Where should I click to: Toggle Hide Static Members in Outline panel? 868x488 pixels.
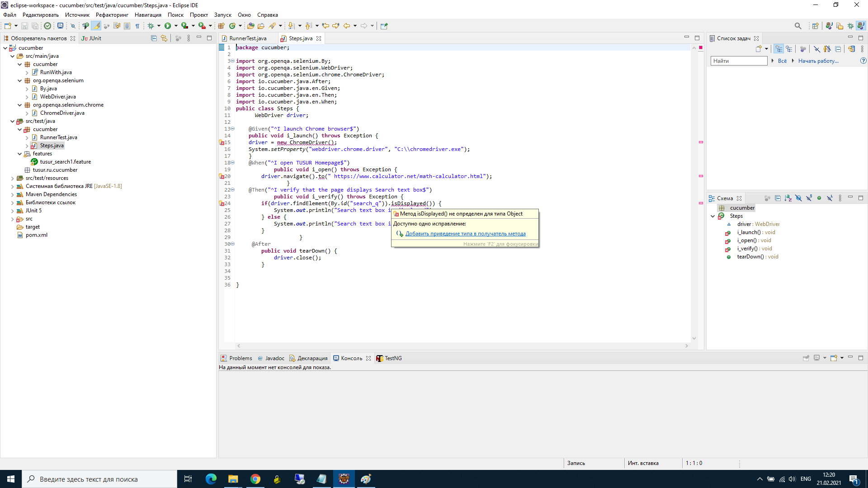[809, 198]
